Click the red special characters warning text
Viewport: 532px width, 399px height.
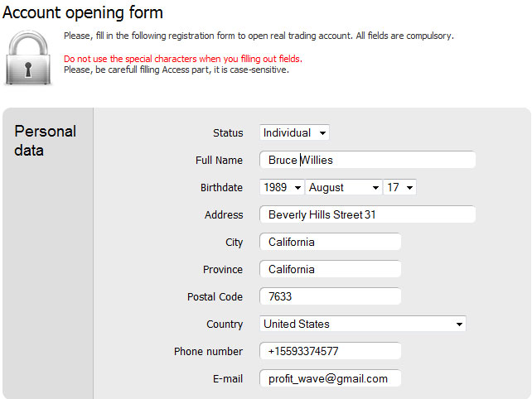183,59
